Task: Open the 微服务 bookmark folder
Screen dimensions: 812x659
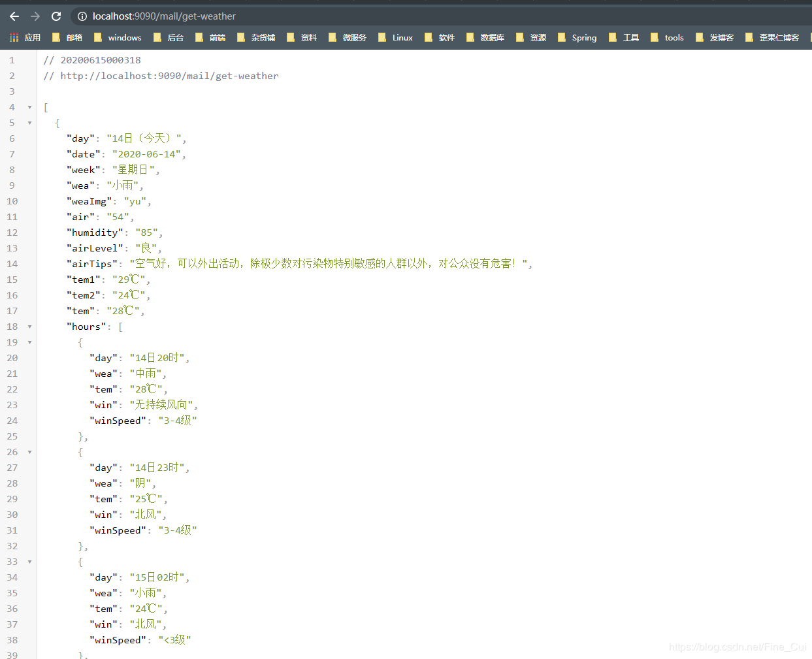Action: [x=348, y=38]
